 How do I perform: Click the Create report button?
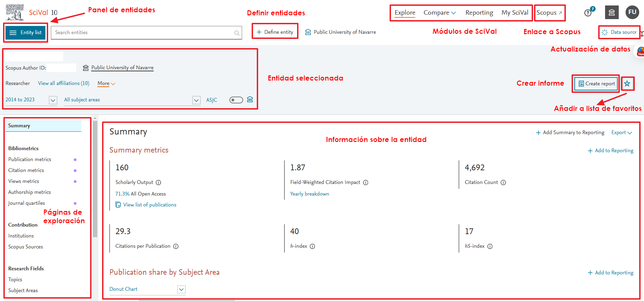(x=597, y=84)
